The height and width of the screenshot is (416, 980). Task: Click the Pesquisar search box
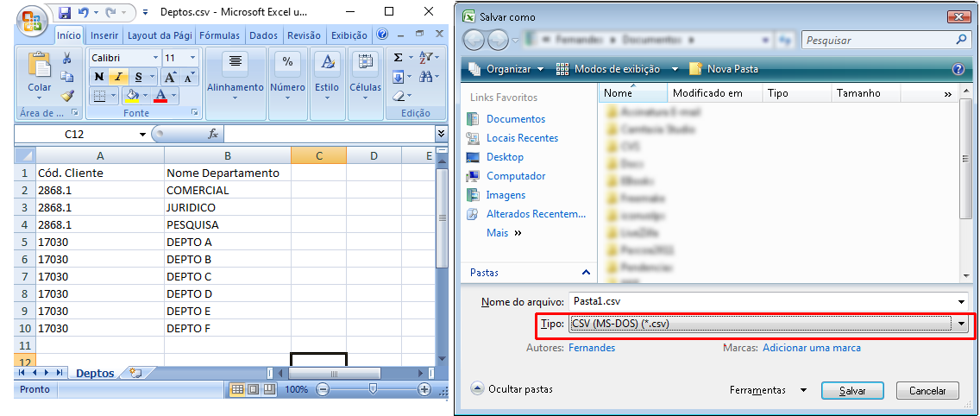tap(885, 40)
